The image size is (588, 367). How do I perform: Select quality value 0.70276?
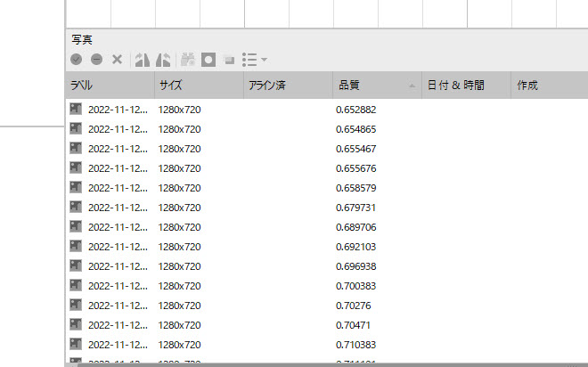pos(354,306)
